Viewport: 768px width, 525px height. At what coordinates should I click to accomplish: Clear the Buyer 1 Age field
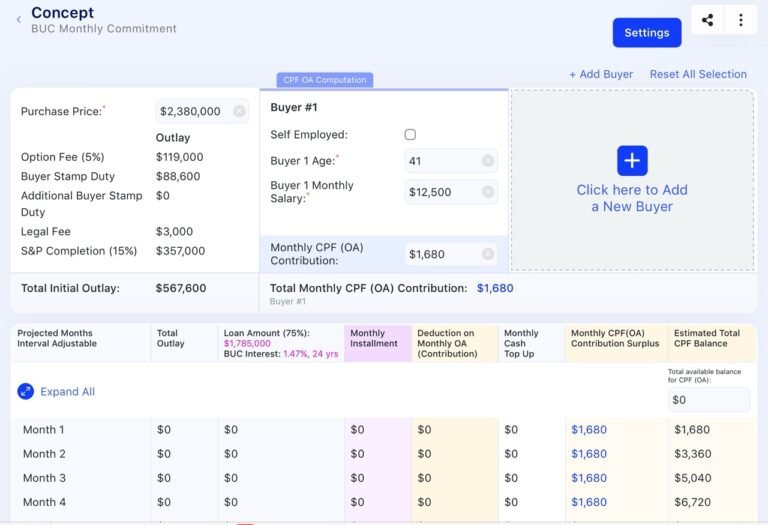point(488,161)
